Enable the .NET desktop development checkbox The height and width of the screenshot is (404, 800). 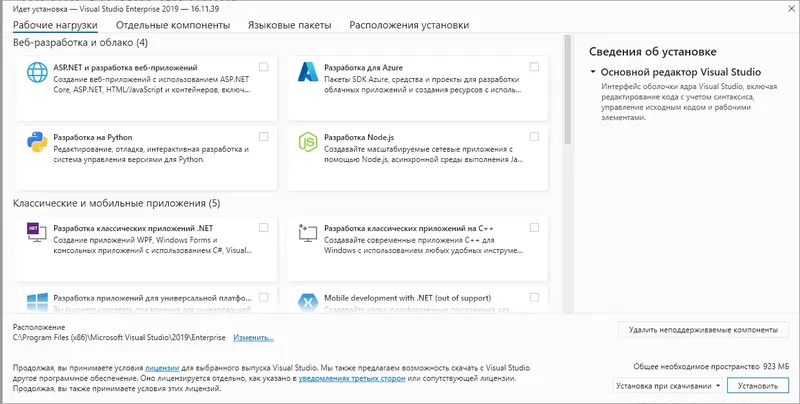[263, 228]
